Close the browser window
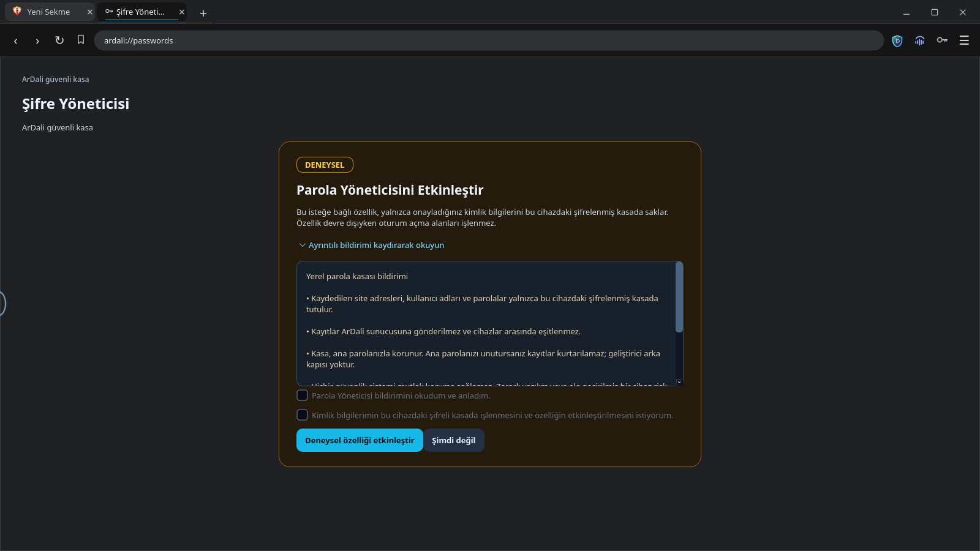Screen dimensions: 980x551 [x=963, y=12]
